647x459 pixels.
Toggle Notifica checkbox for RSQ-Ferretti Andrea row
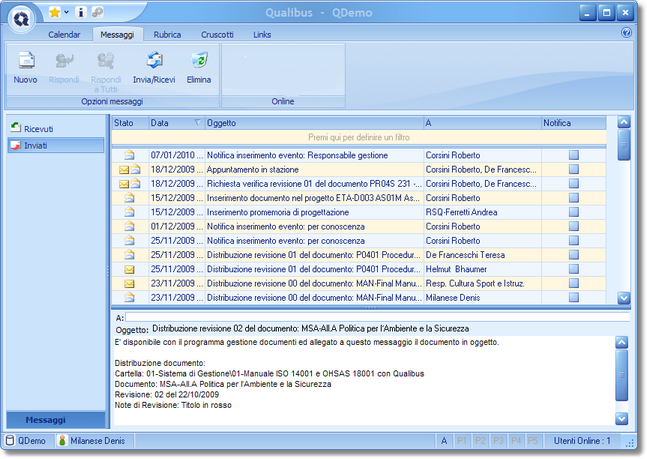[x=574, y=212]
